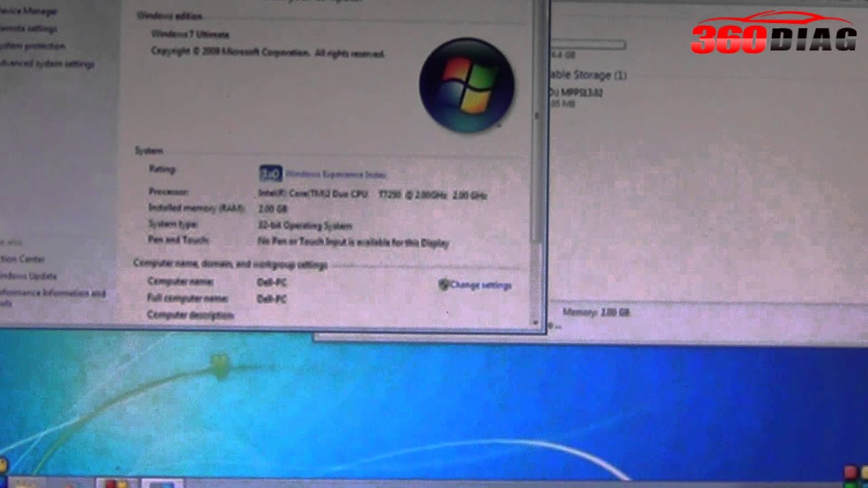The height and width of the screenshot is (488, 868).
Task: Collapse Removable Storage group in Computer window
Action: click(x=589, y=75)
